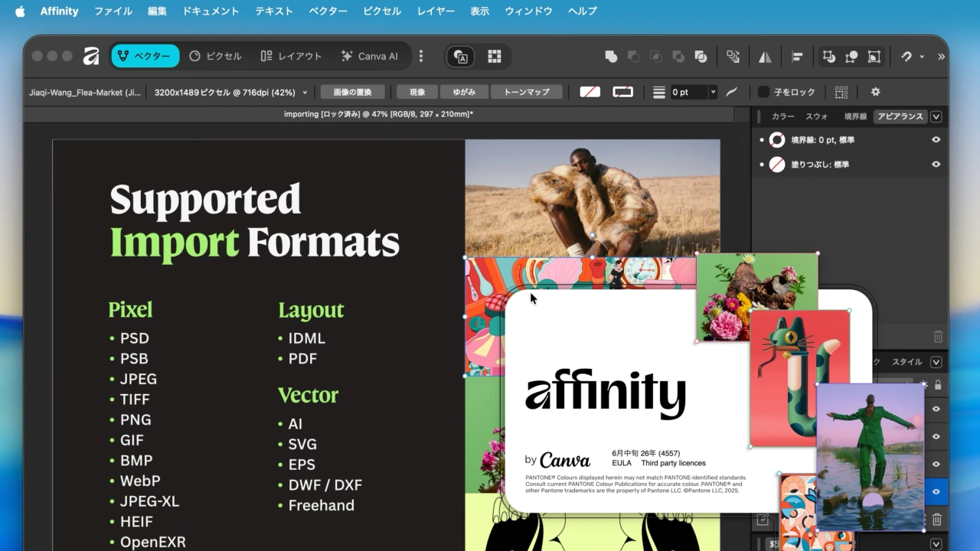Toggle visibility of the highlighted blue layer
Image resolution: width=980 pixels, height=551 pixels.
point(936,491)
